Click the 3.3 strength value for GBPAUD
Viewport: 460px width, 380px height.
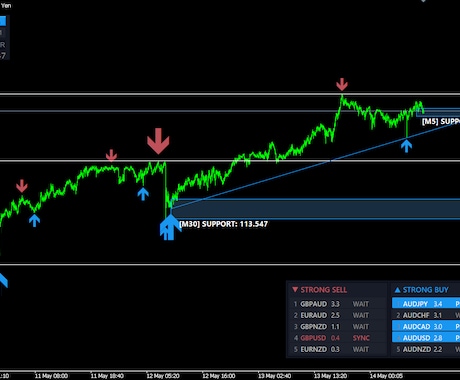(335, 304)
